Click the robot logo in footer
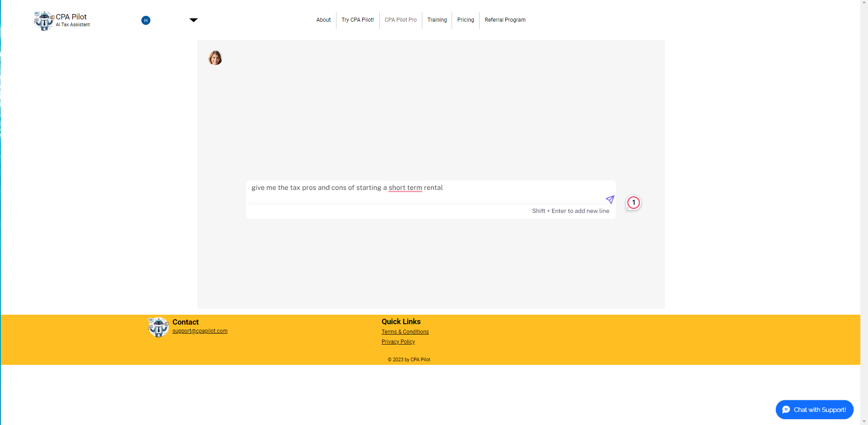 click(x=159, y=327)
